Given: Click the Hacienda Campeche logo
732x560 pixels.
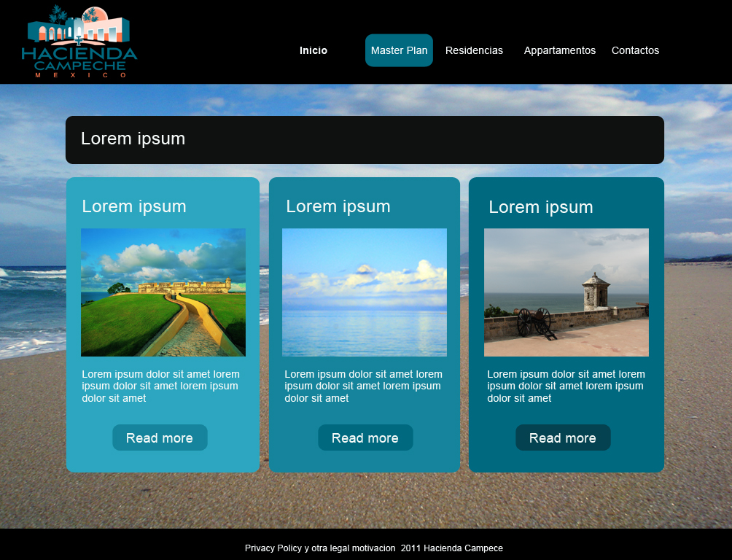Looking at the screenshot, I should (x=79, y=42).
